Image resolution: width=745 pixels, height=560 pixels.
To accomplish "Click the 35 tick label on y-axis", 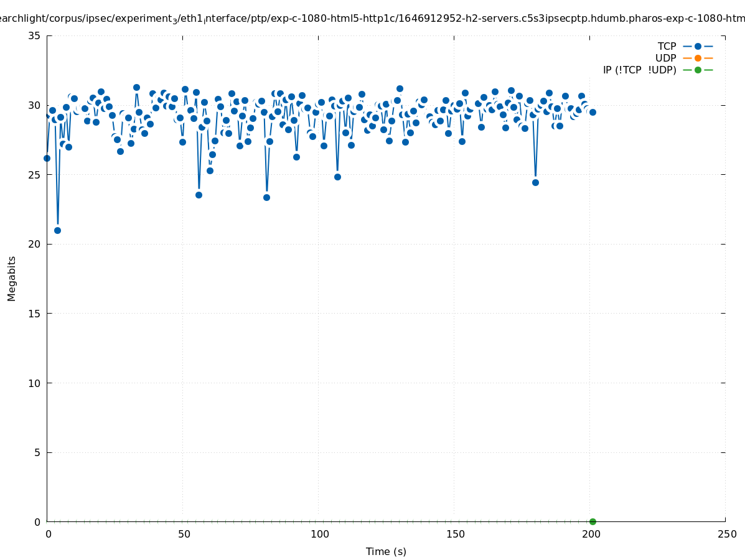I will 34,35.
